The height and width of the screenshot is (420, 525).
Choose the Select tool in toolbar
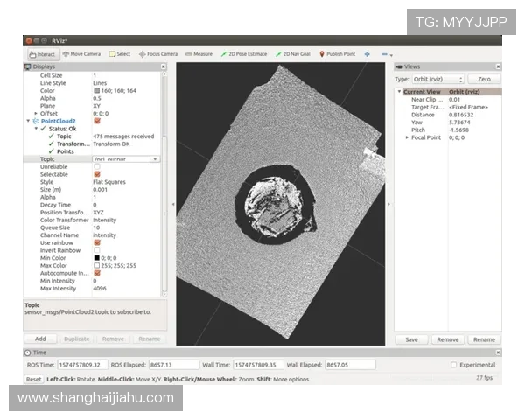[x=121, y=53]
